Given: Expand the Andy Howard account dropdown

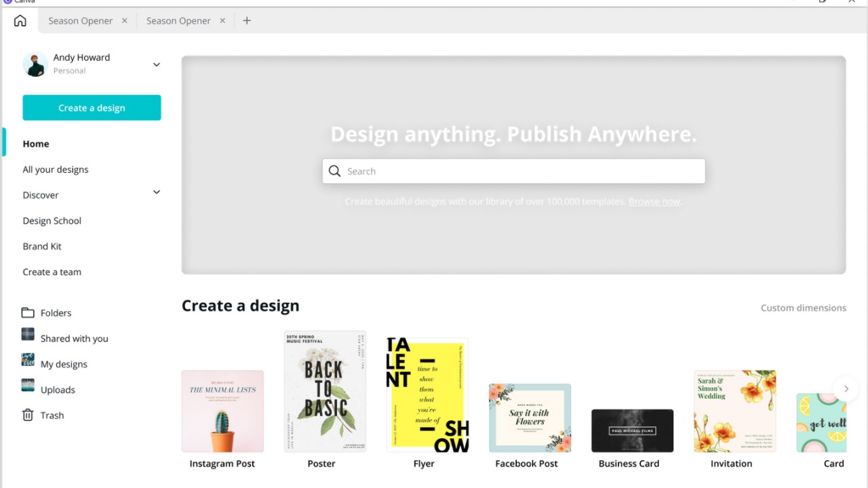Looking at the screenshot, I should (x=156, y=64).
